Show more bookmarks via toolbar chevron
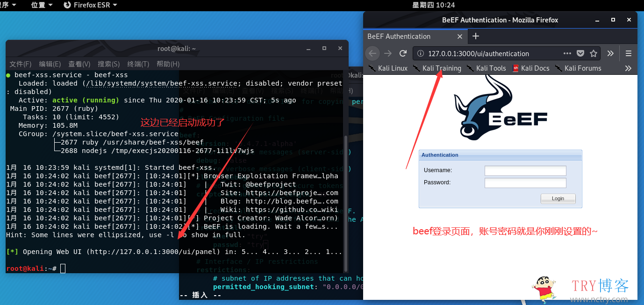Viewport: 644px width, 305px height. tap(629, 68)
